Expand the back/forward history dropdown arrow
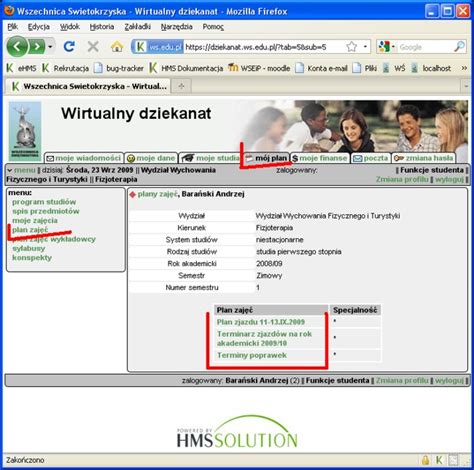 coord(50,47)
